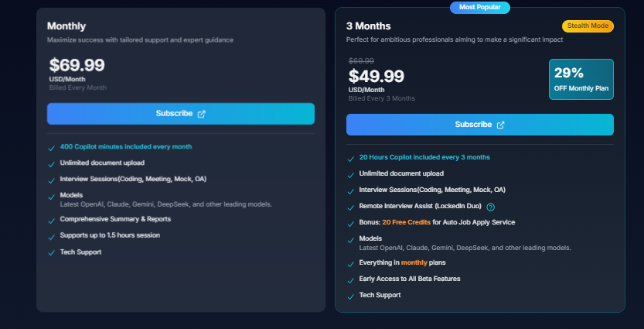
Task: Click the 400 Copilot minutes feature text
Action: [x=126, y=146]
